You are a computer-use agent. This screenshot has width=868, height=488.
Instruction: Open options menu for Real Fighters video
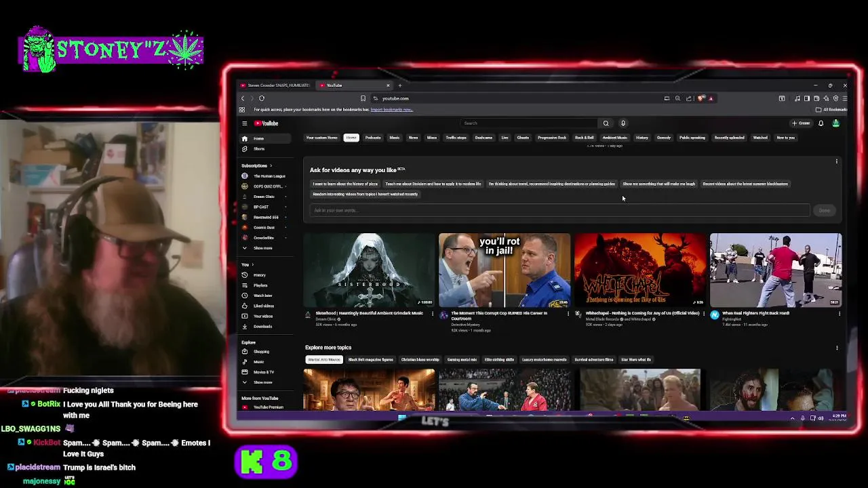pos(840,314)
